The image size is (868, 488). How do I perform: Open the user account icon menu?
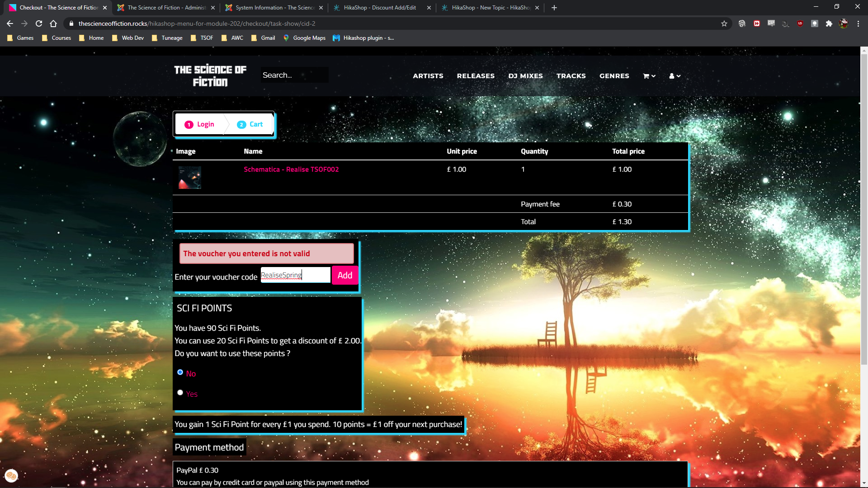[x=672, y=76]
